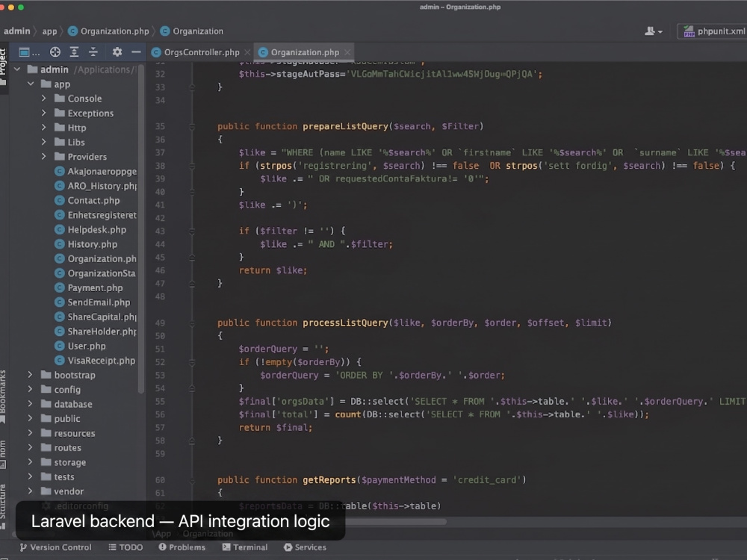Expand the Console folder

(44, 99)
